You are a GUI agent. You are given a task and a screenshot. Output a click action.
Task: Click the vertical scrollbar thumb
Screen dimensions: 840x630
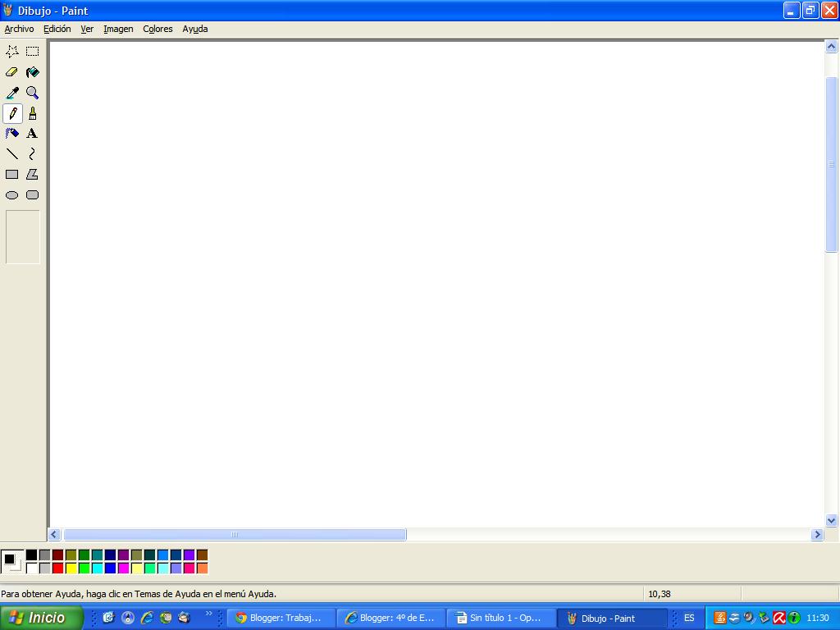tap(832, 164)
